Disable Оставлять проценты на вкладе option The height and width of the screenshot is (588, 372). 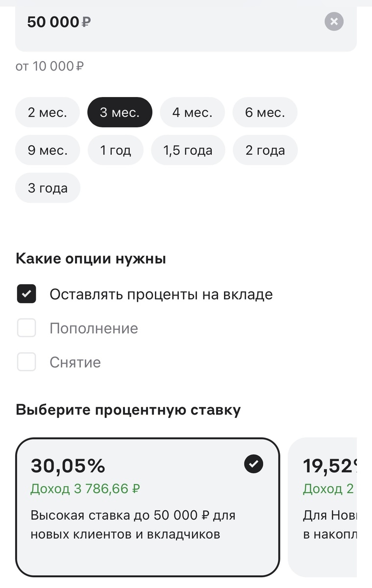click(x=26, y=294)
